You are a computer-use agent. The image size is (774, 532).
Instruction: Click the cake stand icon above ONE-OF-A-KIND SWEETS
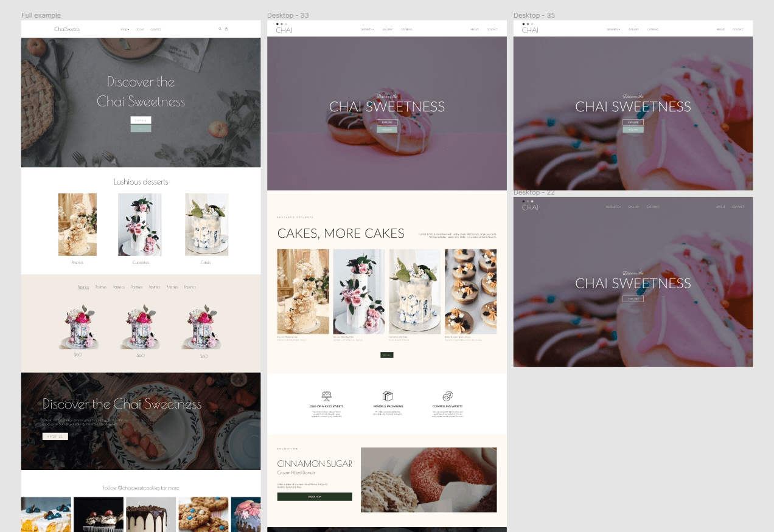tap(327, 395)
